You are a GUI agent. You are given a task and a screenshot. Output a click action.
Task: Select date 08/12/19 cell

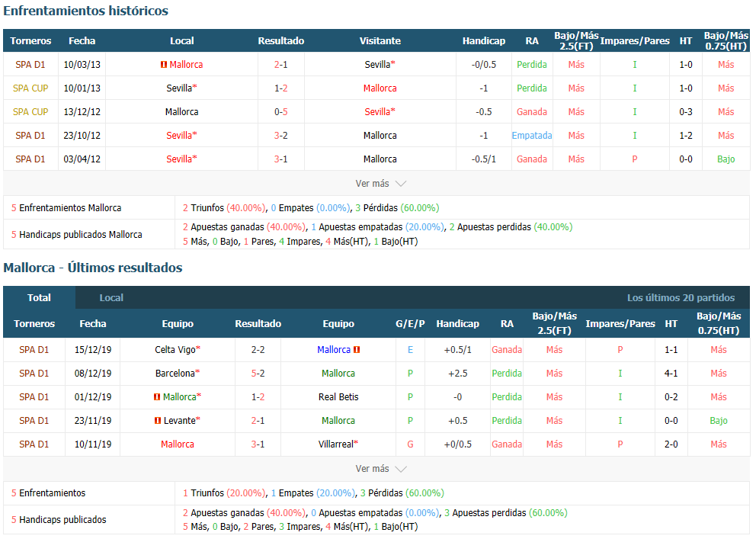[x=92, y=373]
